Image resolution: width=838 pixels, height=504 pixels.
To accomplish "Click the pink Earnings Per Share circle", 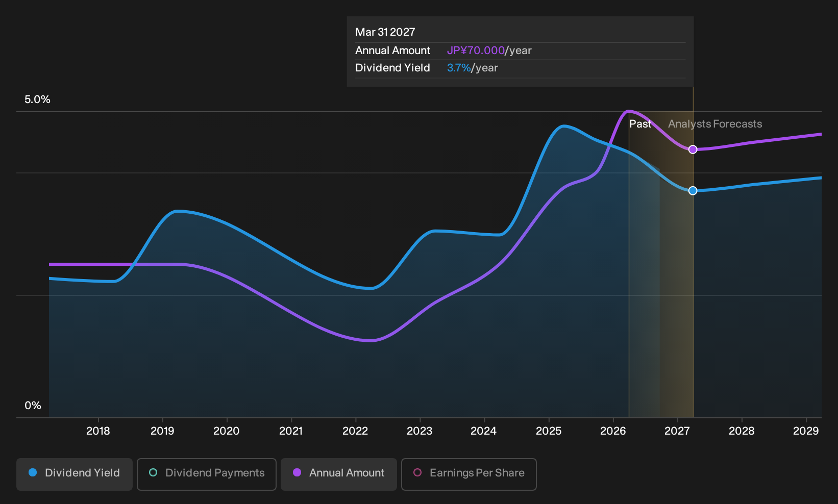I will coord(417,472).
